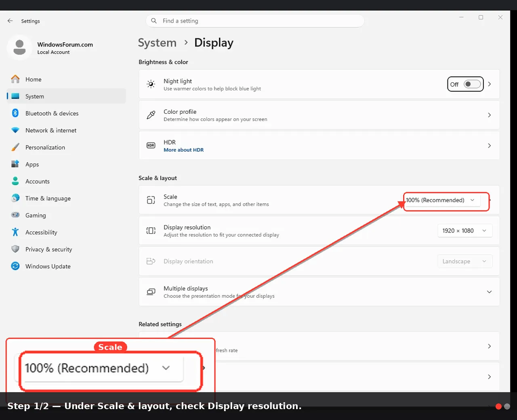Click the back arrow icon beside Settings

[x=10, y=21]
